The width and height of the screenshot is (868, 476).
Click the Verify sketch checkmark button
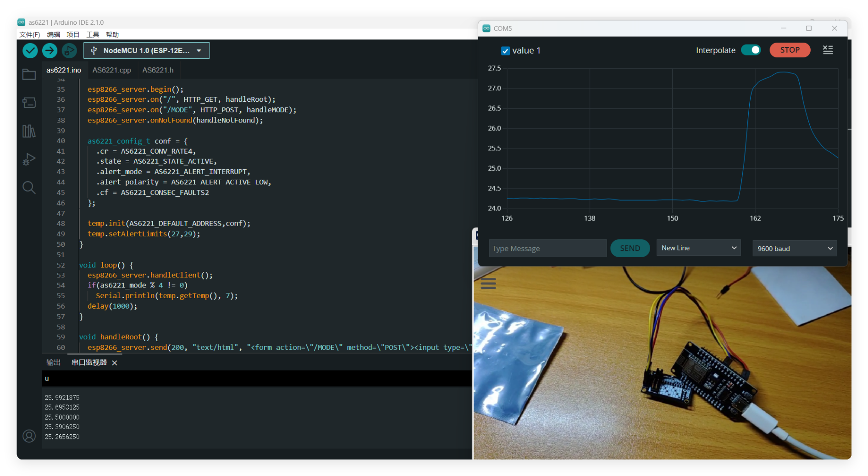tap(30, 50)
